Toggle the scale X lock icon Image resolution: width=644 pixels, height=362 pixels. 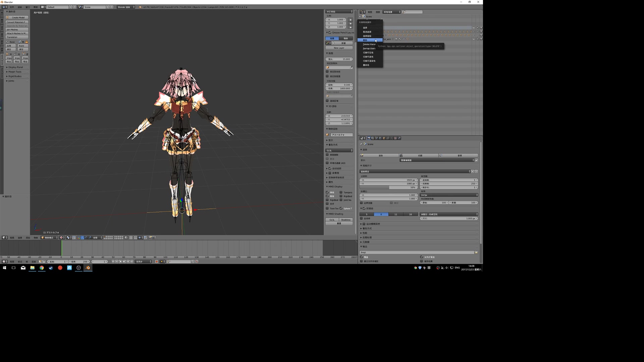coord(351,20)
